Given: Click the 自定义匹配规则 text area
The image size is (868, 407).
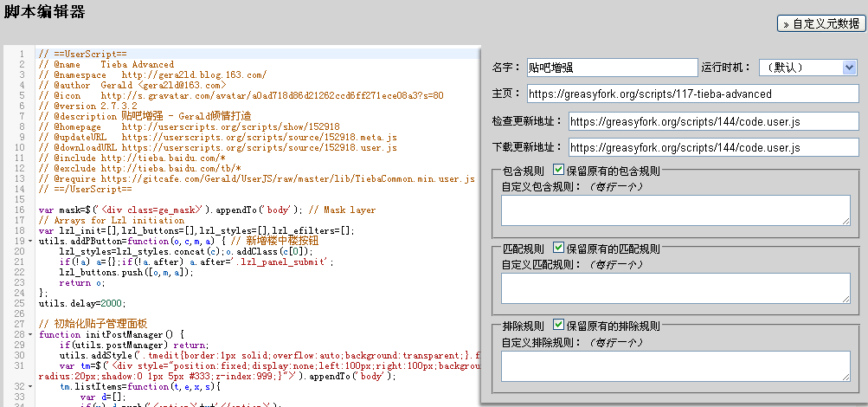Looking at the screenshot, I should pyautogui.click(x=675, y=288).
